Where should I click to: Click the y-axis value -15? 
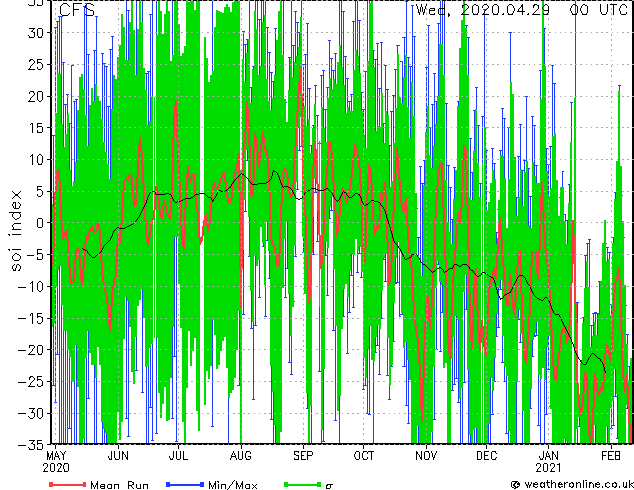coord(31,318)
